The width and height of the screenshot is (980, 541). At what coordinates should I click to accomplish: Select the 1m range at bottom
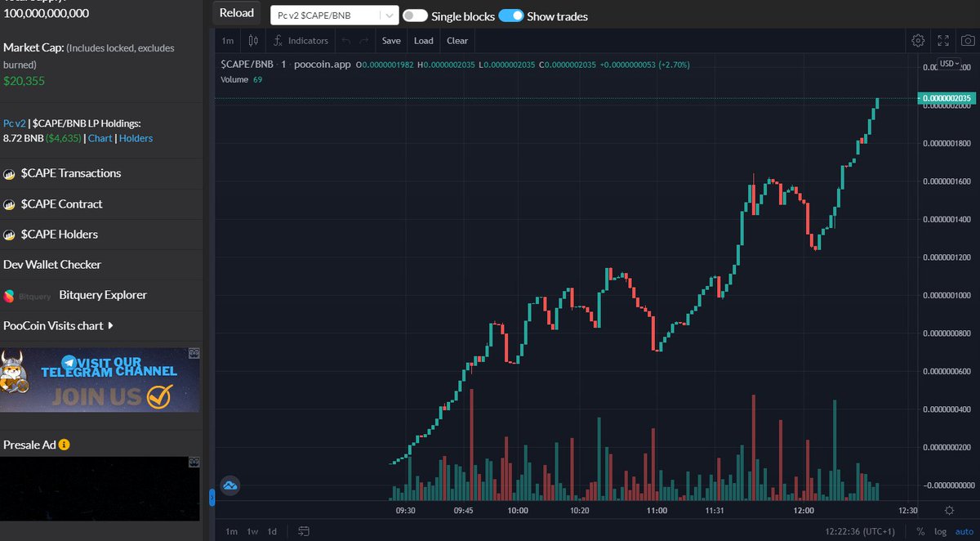click(231, 531)
